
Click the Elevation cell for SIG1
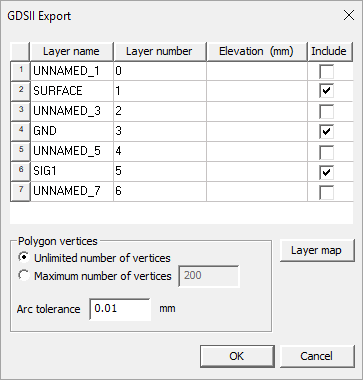257,171
